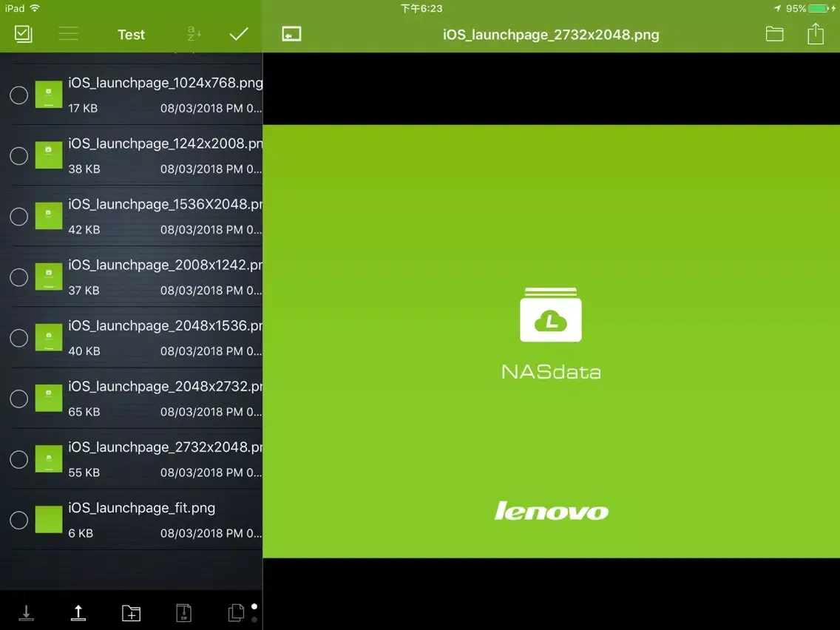Select radio for iOS_launchpage_2732x2048 file
The height and width of the screenshot is (630, 840).
(18, 459)
